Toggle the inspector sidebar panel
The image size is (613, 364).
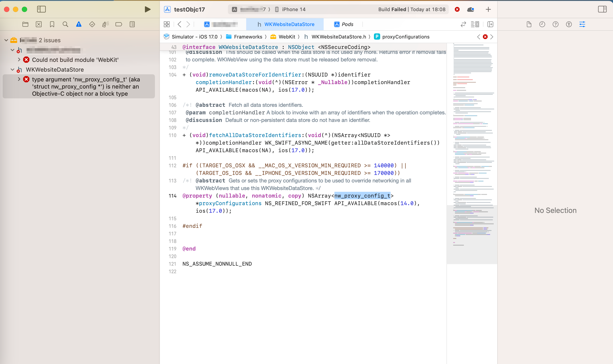(x=602, y=9)
